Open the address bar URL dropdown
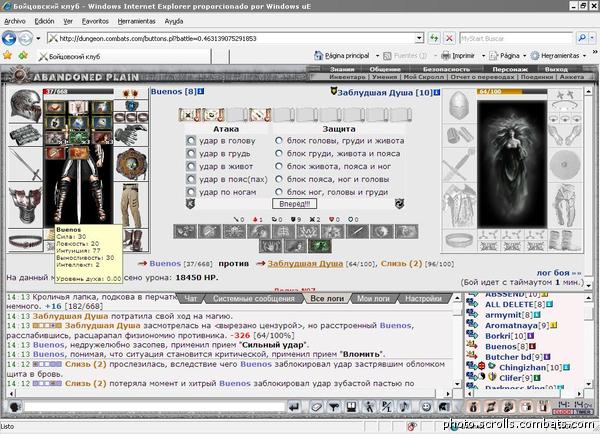This screenshot has width=600, height=434. coord(419,38)
